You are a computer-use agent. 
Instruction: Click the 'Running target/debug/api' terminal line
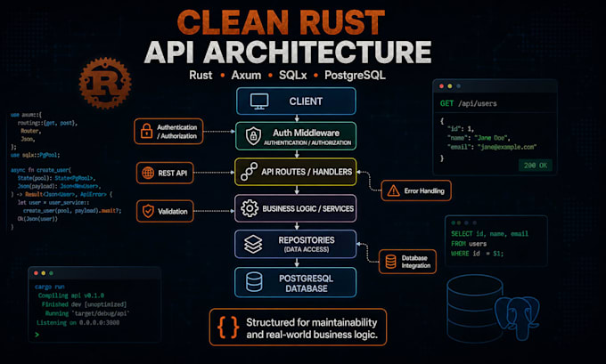[x=87, y=313]
